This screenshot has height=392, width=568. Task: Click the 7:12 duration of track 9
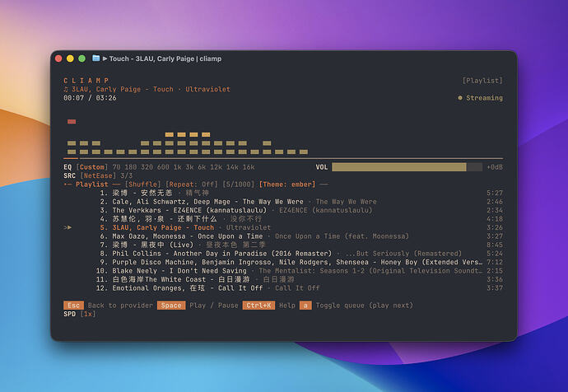[x=495, y=263]
